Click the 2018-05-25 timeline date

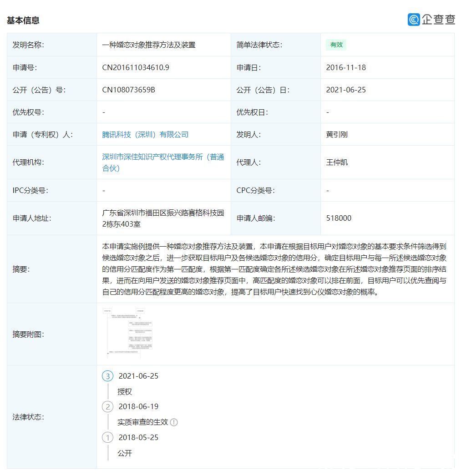138,437
